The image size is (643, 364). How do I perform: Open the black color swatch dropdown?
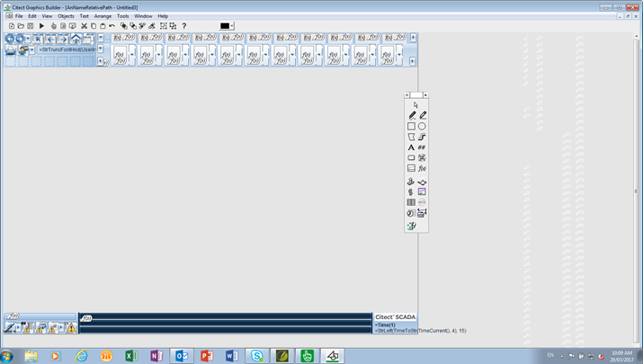coord(232,26)
